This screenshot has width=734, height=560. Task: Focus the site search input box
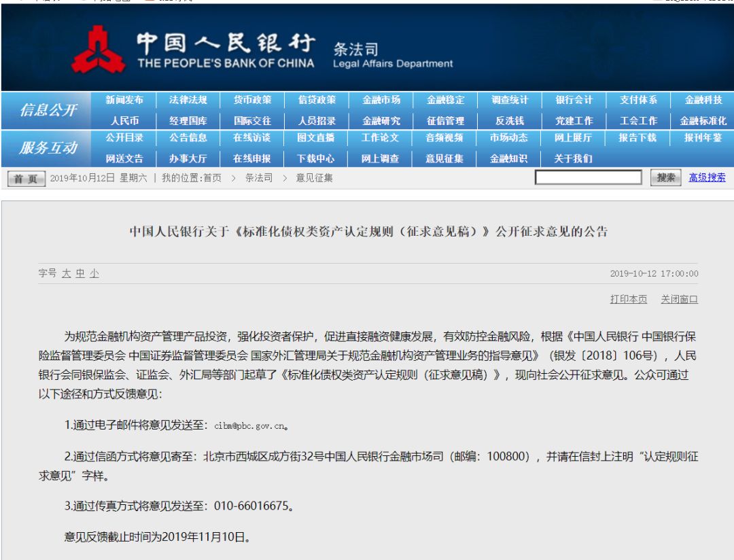pyautogui.click(x=589, y=177)
